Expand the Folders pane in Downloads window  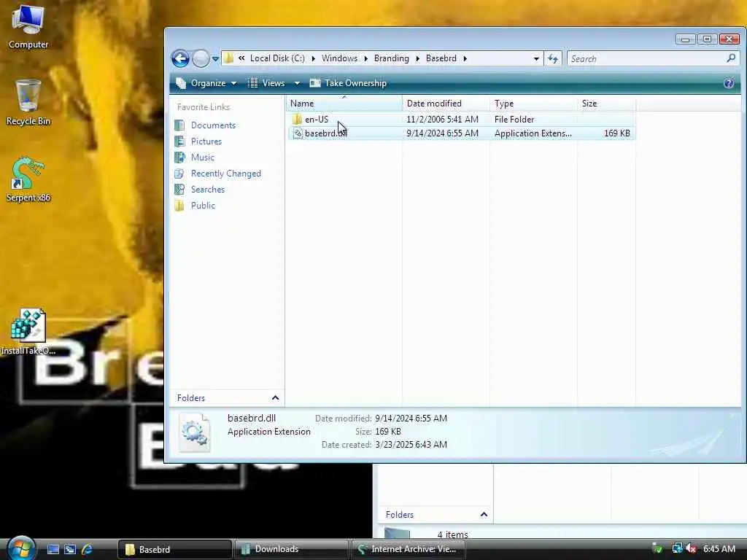tap(484, 515)
